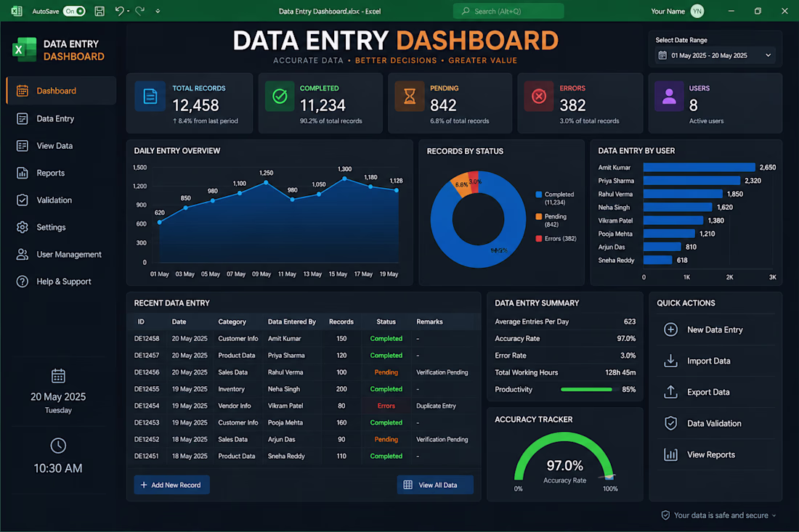
Task: Click the Errors X card icon
Action: coord(539,97)
